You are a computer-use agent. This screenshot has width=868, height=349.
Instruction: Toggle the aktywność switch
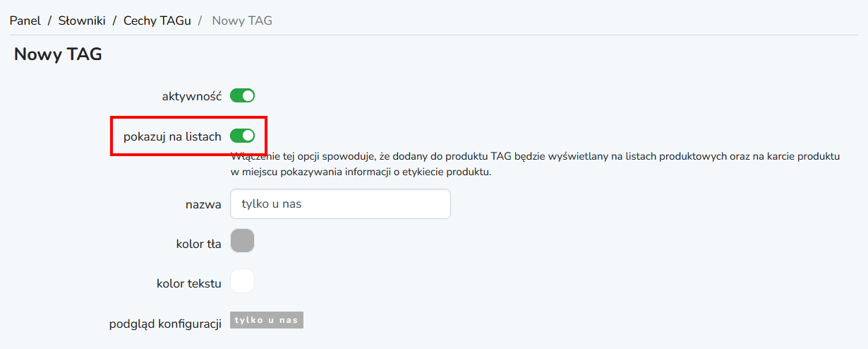[242, 95]
